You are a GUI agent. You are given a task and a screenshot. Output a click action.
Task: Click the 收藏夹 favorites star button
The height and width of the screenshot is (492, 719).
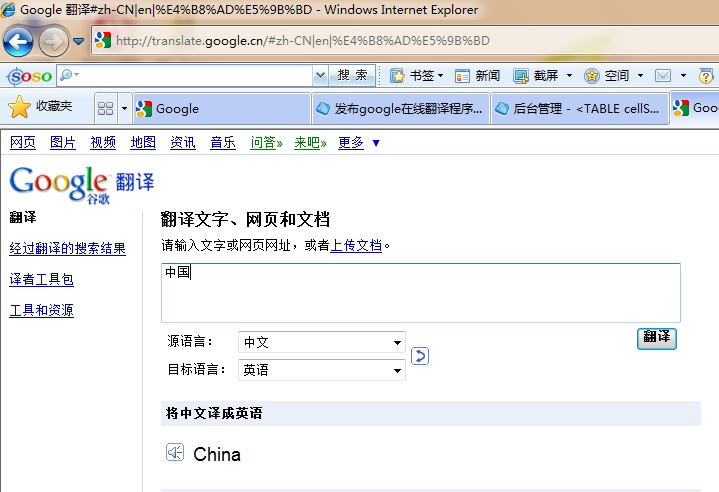pyautogui.click(x=40, y=107)
